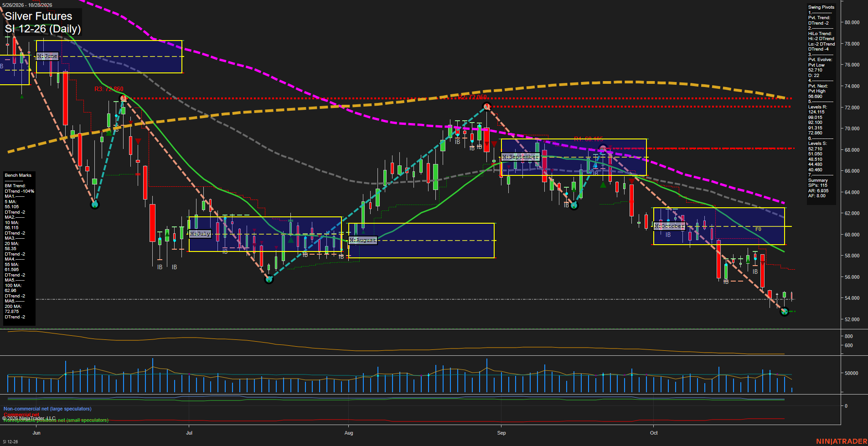868x446 pixels.
Task: Click the SI 12-26 label at bottom-left
Action: point(10,441)
